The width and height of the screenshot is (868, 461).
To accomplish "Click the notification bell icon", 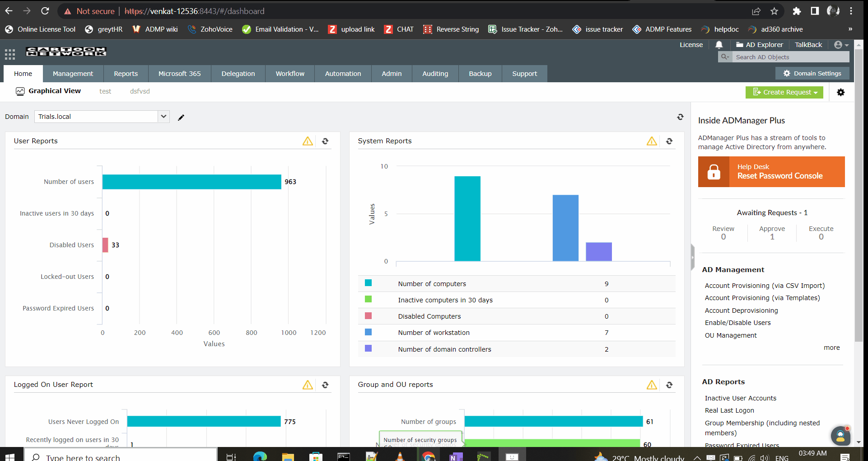I will pyautogui.click(x=719, y=45).
